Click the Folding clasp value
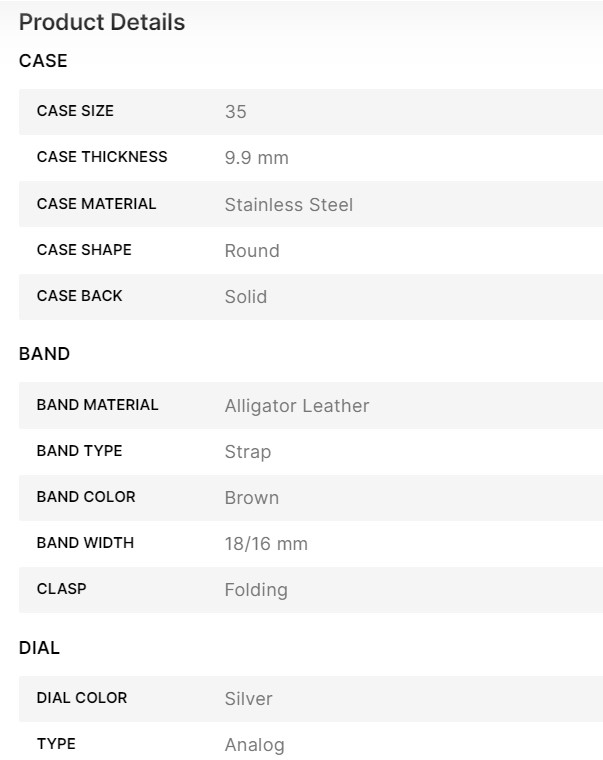 [x=256, y=590]
